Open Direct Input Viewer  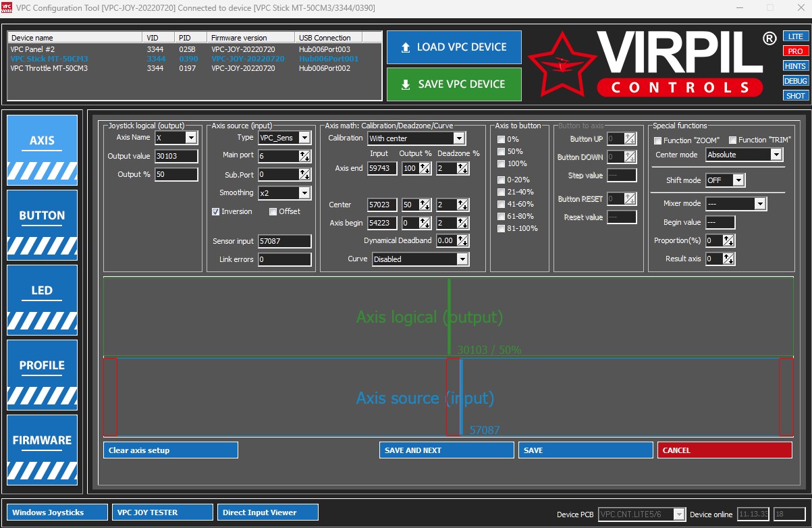tap(268, 512)
